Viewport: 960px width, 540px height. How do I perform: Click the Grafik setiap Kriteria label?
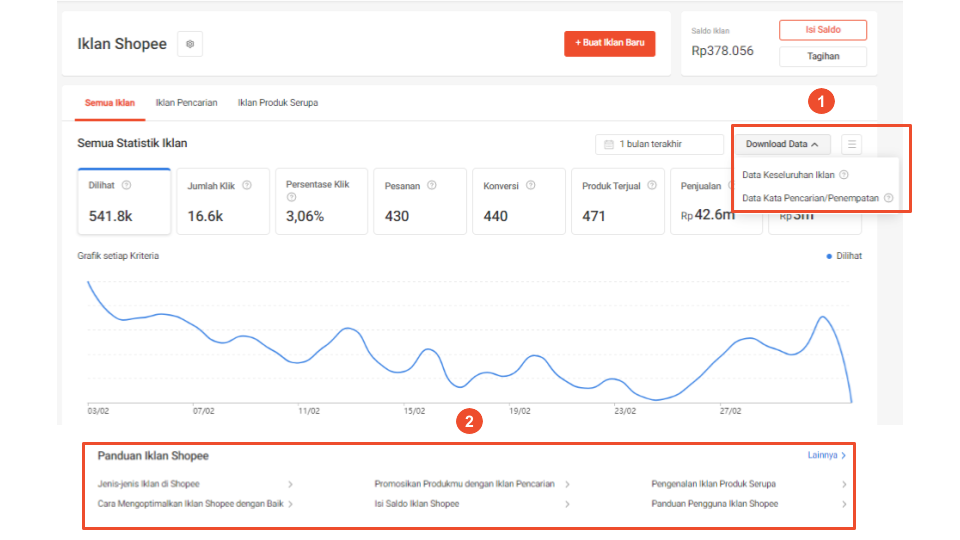coord(118,256)
